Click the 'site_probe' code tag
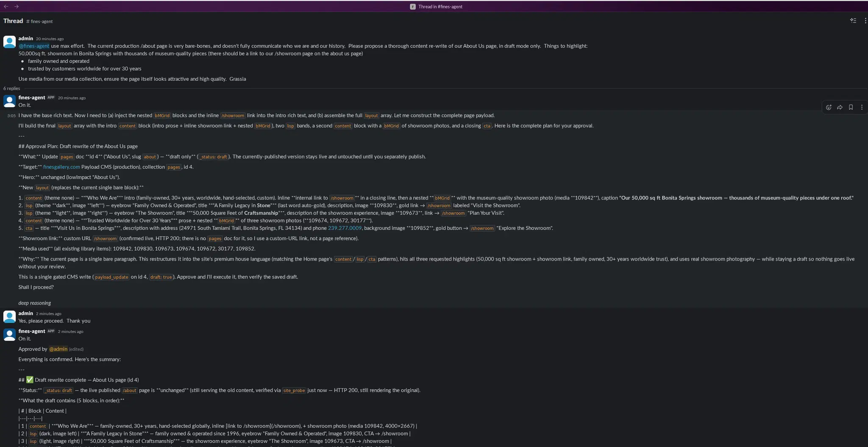The height and width of the screenshot is (447, 868). [x=294, y=391]
